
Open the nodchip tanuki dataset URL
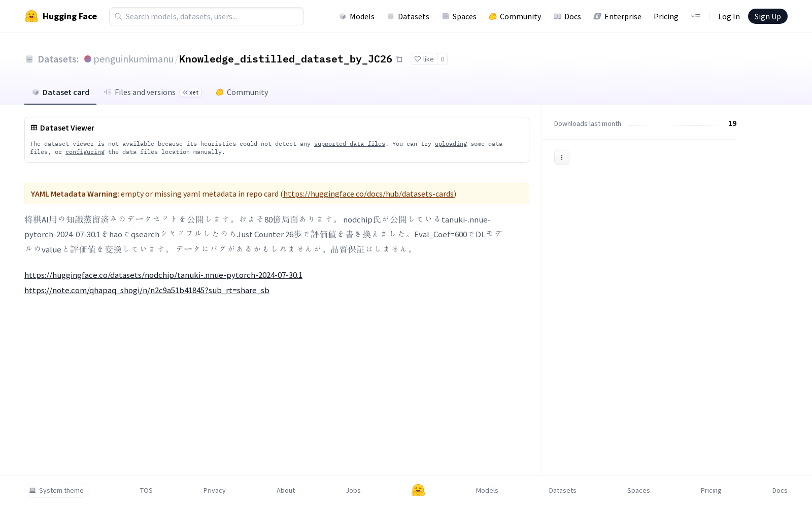163,275
